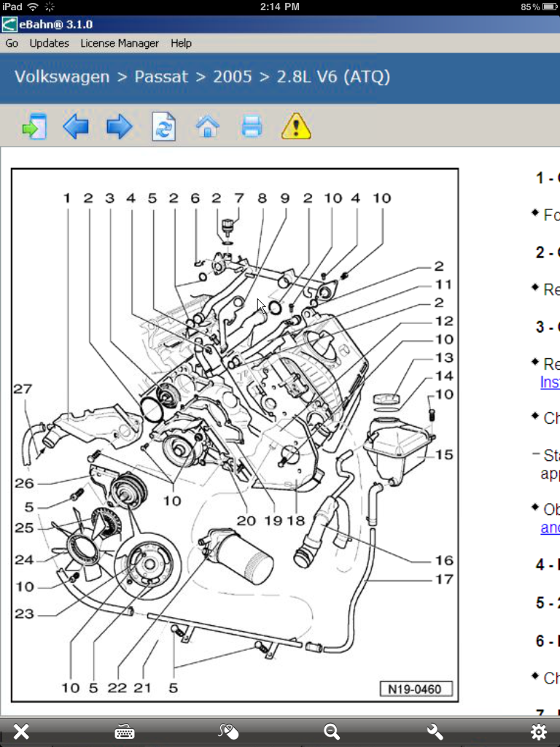Open the wrench tools icon
560x747 pixels.
tap(435, 732)
